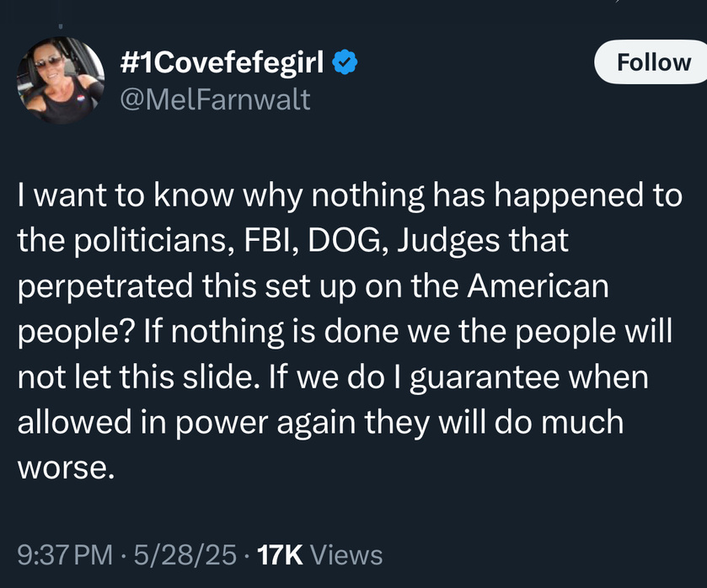Visit the @MelFarnwalt handle link
Viewport: 707px width, 588px height.
click(215, 99)
